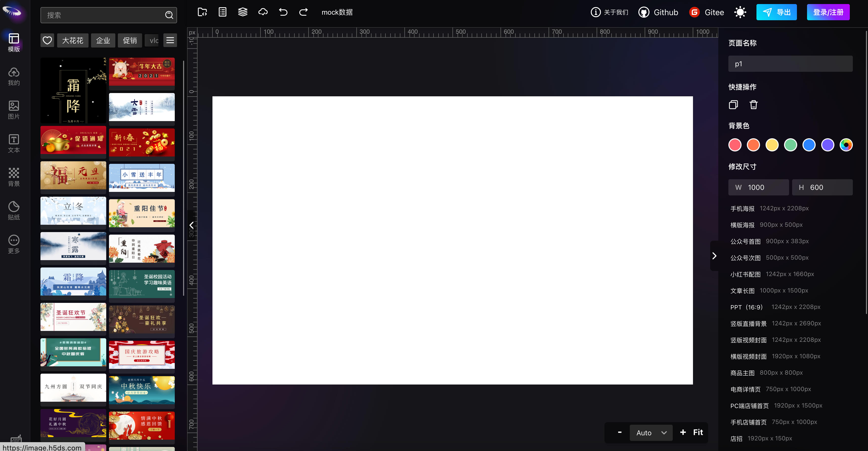Screen dimensions: 868x451
Task: Open the 更多 sidebar panel
Action: [x=14, y=245]
